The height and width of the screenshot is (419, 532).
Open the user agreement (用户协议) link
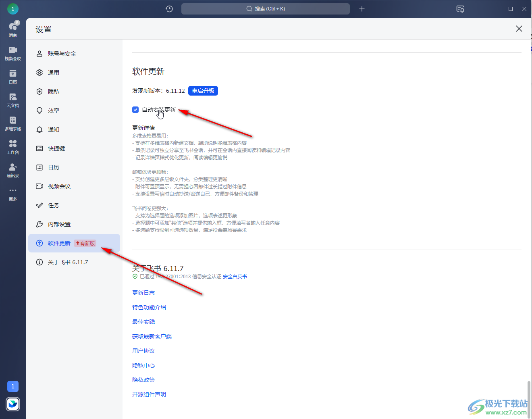click(143, 351)
